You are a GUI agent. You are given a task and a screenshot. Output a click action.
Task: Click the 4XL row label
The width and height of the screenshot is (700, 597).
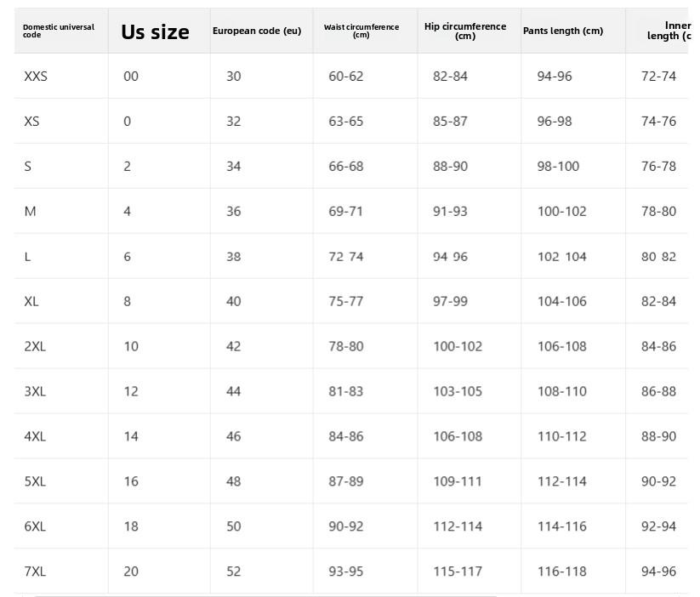pos(35,437)
